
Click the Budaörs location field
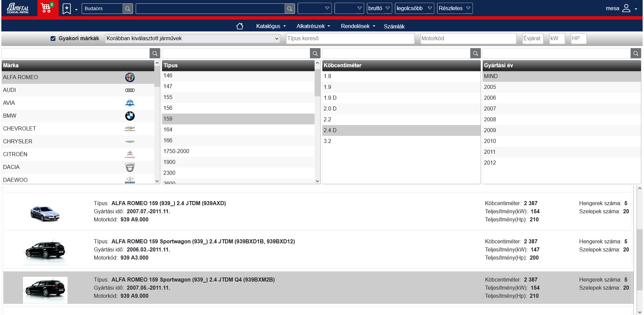point(103,9)
